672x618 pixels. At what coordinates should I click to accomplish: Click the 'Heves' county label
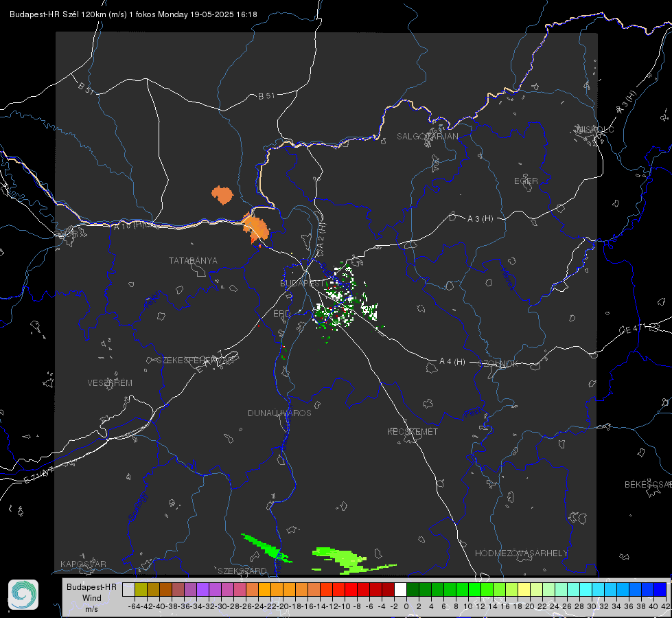coord(507,278)
